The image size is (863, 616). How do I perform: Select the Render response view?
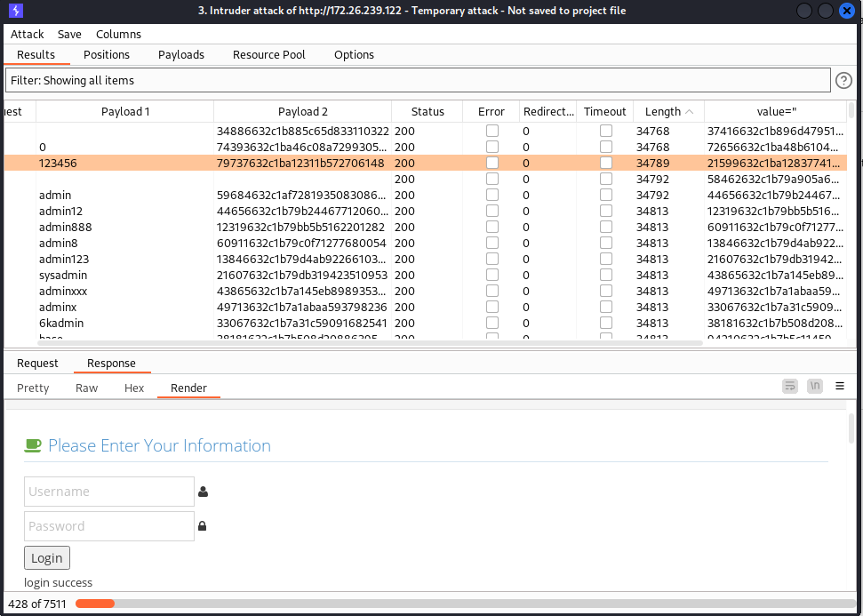click(188, 388)
